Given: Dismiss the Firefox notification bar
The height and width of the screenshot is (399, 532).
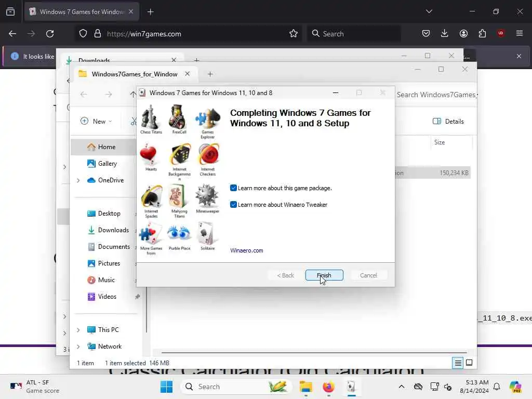Looking at the screenshot, I should pos(519,56).
